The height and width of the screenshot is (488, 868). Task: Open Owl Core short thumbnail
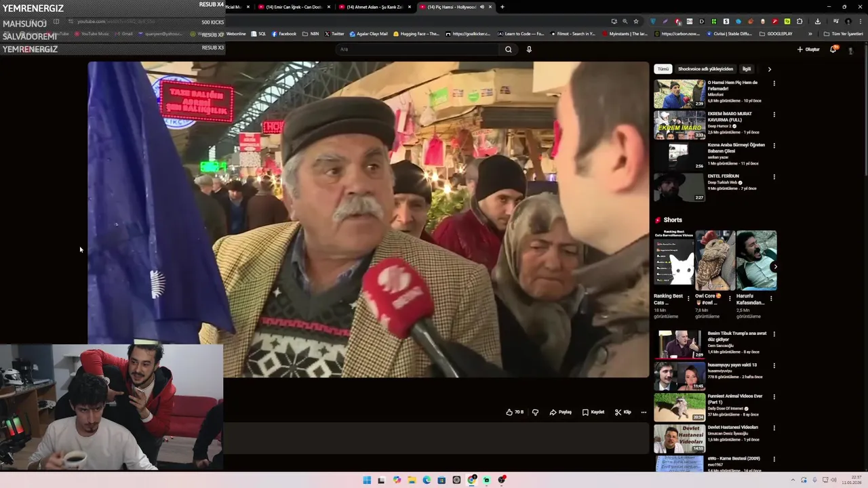[x=715, y=260]
